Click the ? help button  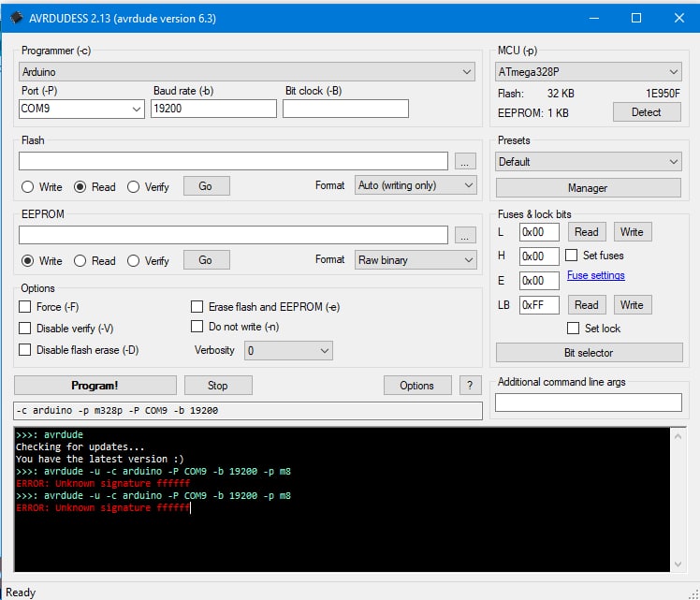(470, 386)
